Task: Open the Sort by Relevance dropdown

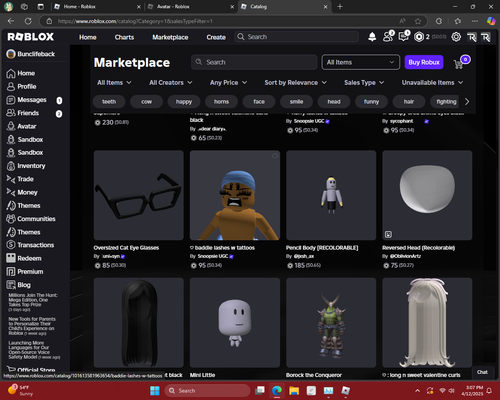Action: pyautogui.click(x=295, y=83)
